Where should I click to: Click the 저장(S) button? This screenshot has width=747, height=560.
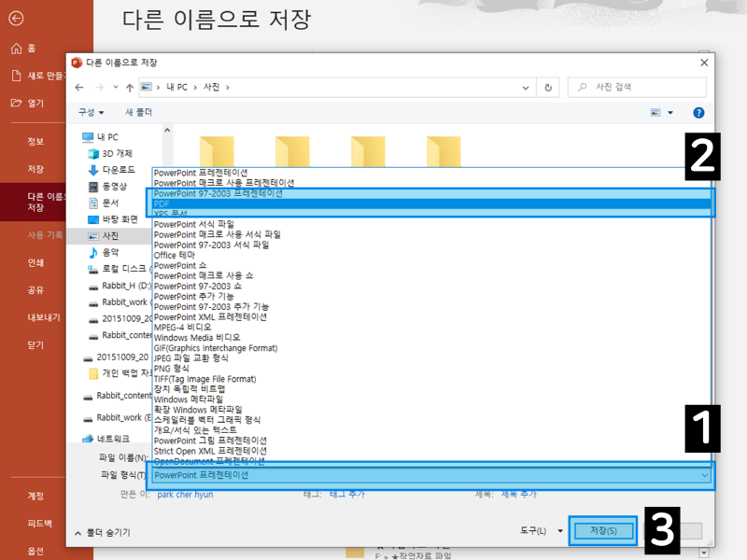point(603,531)
